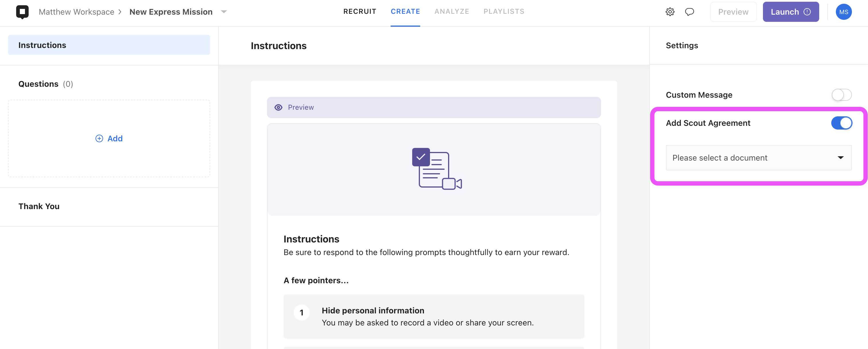Switch to the PLAYLISTS tab
Screen dimensions: 868x349
tap(504, 11)
